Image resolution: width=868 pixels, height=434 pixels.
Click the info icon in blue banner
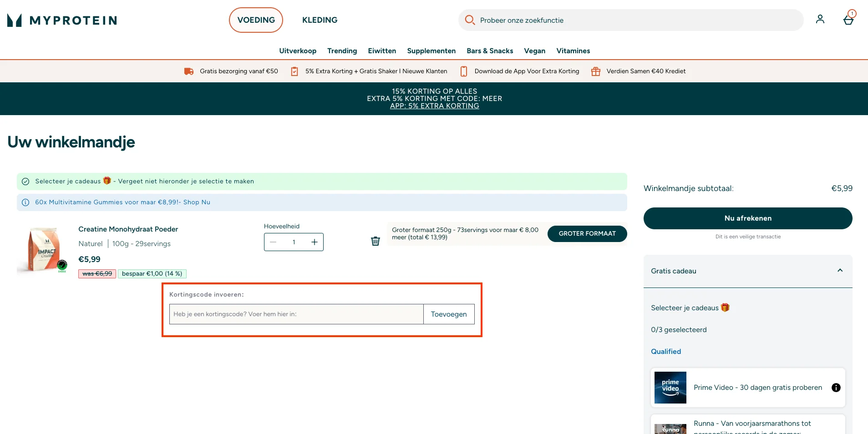[25, 202]
